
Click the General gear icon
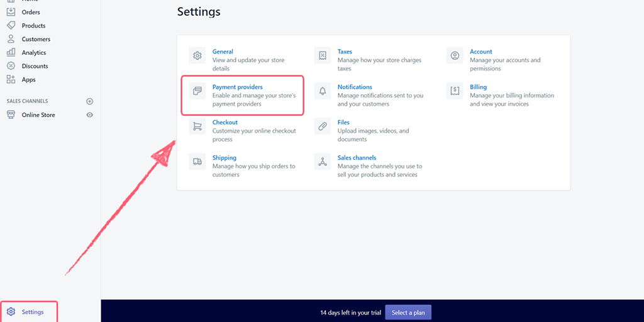tap(197, 55)
